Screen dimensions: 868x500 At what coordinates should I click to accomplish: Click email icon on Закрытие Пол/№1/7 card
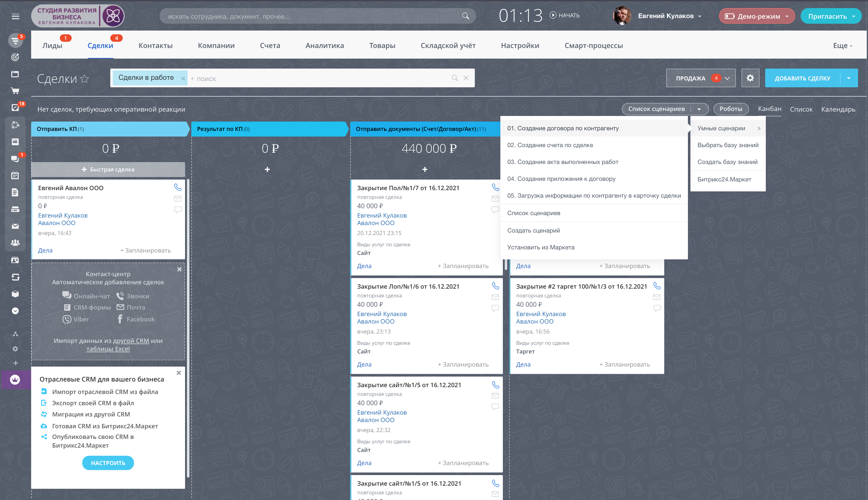495,199
